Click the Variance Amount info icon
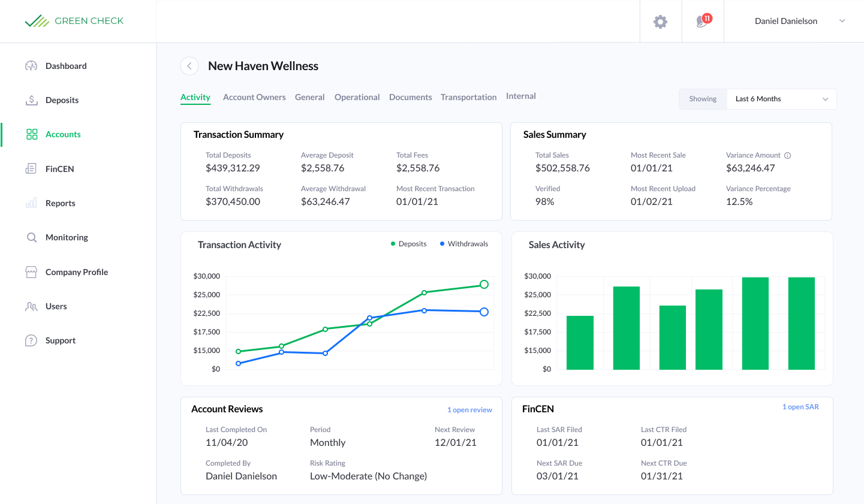The image size is (864, 504). pyautogui.click(x=788, y=155)
